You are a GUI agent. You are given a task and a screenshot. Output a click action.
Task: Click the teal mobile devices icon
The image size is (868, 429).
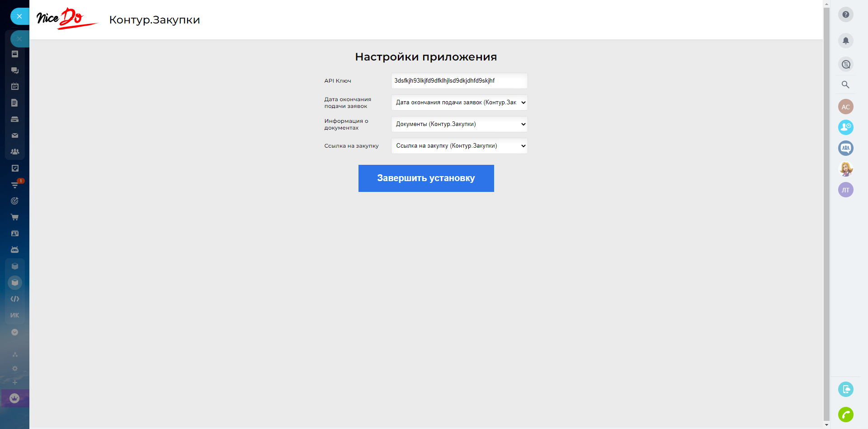point(846,389)
